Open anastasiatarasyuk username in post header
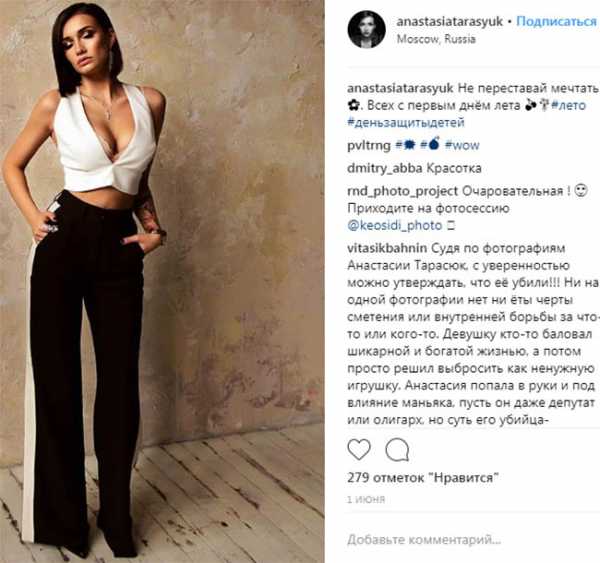 pos(450,22)
